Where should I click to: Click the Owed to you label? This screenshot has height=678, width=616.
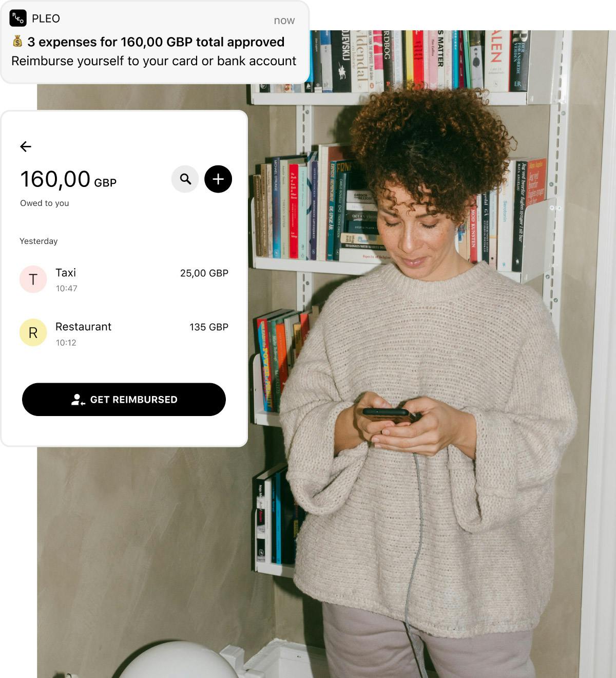pos(45,203)
